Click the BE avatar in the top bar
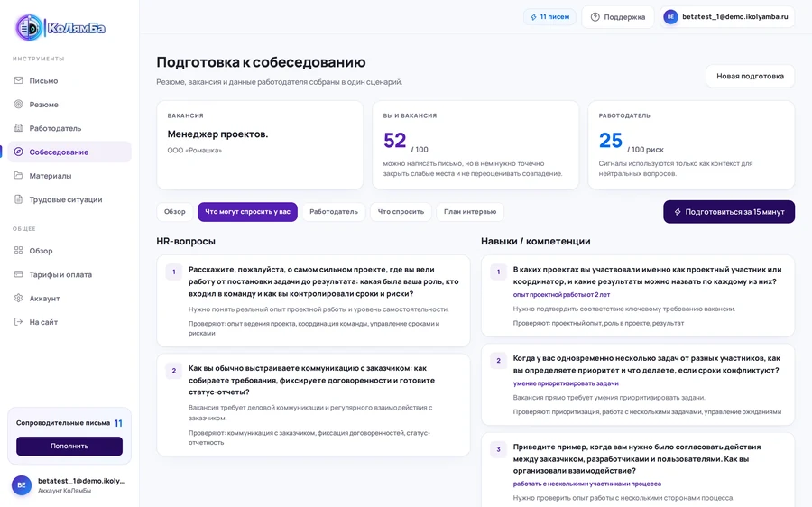This screenshot has height=507, width=812. pyautogui.click(x=670, y=17)
